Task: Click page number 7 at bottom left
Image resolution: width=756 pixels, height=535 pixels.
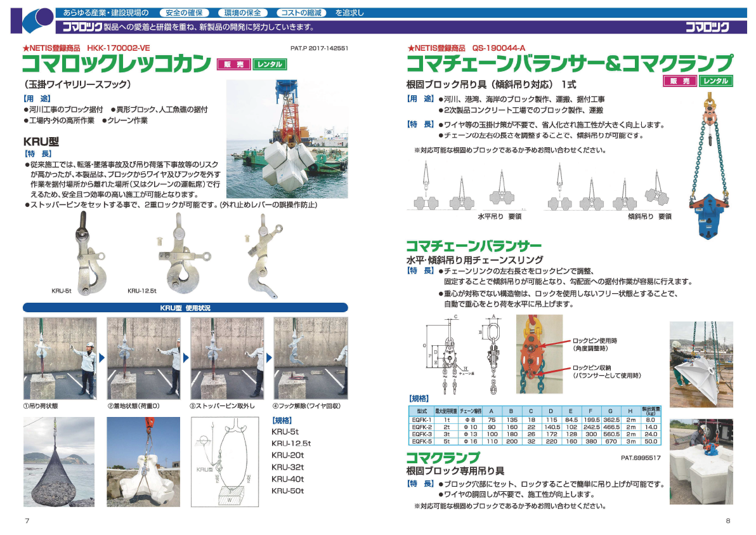Action: click(27, 520)
